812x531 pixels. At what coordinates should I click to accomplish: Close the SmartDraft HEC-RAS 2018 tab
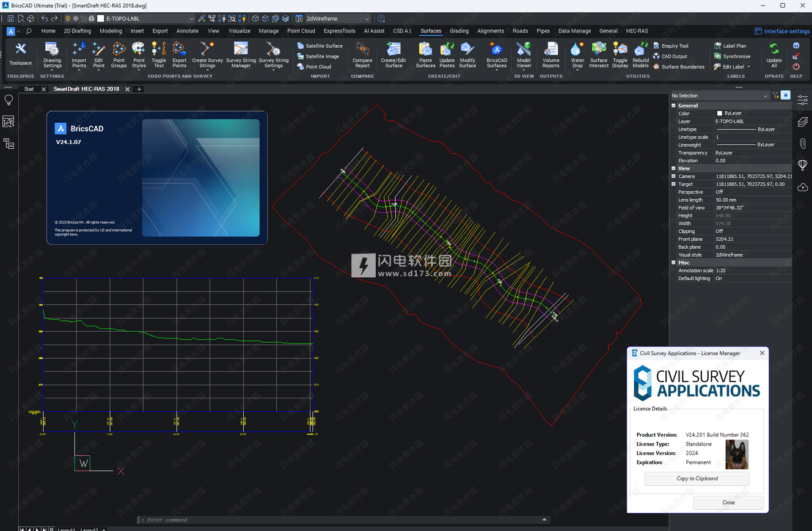(x=127, y=89)
